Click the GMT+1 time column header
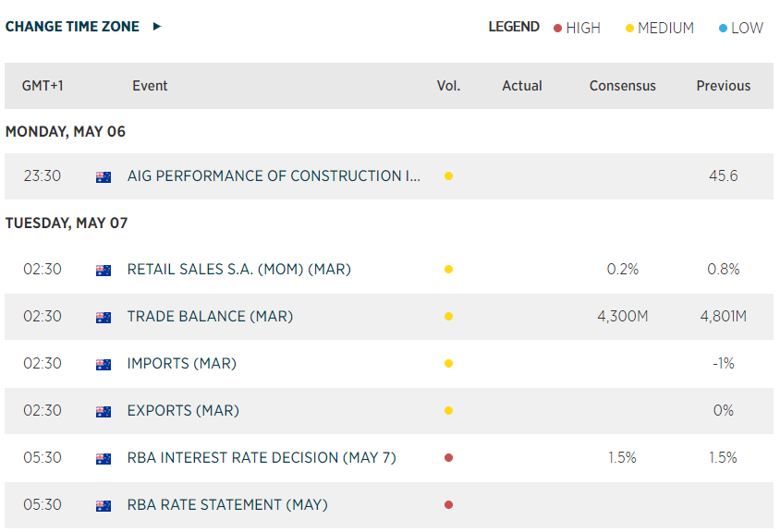 click(x=43, y=86)
